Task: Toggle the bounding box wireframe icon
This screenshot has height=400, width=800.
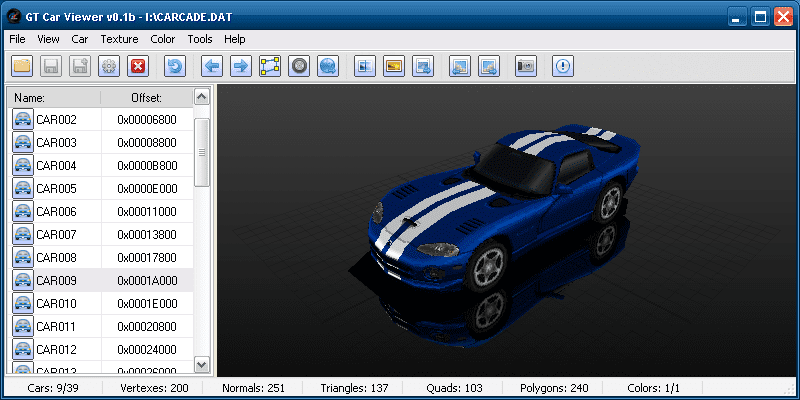Action: coord(269,67)
